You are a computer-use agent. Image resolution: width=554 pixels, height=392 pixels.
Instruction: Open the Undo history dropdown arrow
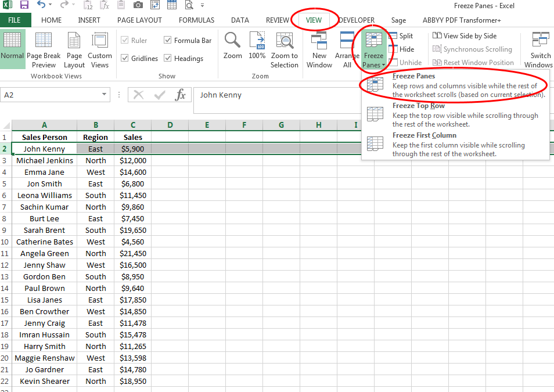pyautogui.click(x=50, y=5)
